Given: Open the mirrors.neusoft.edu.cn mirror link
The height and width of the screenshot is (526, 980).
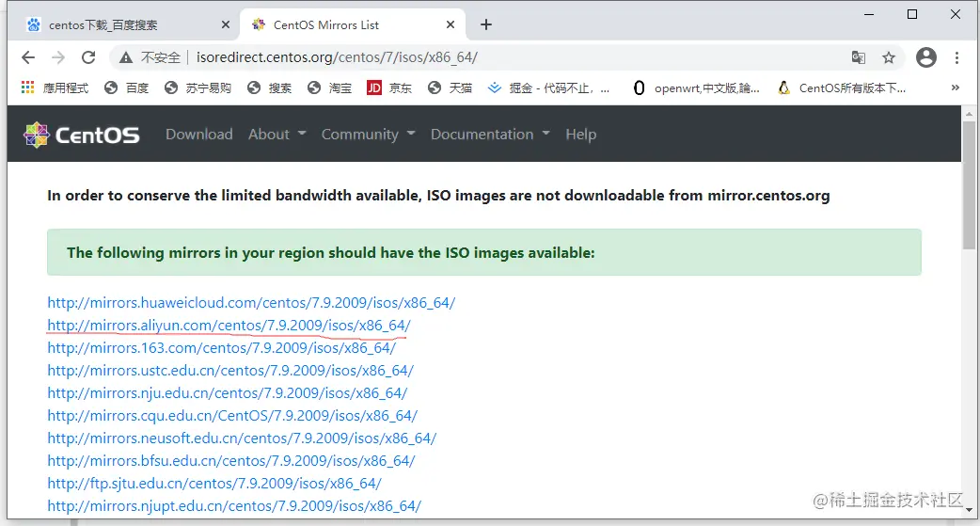Looking at the screenshot, I should (242, 438).
